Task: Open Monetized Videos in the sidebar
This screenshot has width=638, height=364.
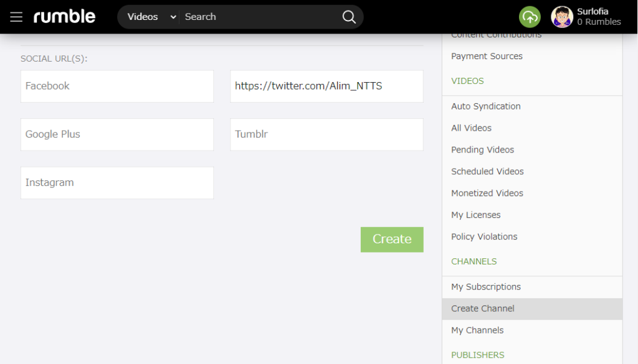Action: [x=487, y=194]
